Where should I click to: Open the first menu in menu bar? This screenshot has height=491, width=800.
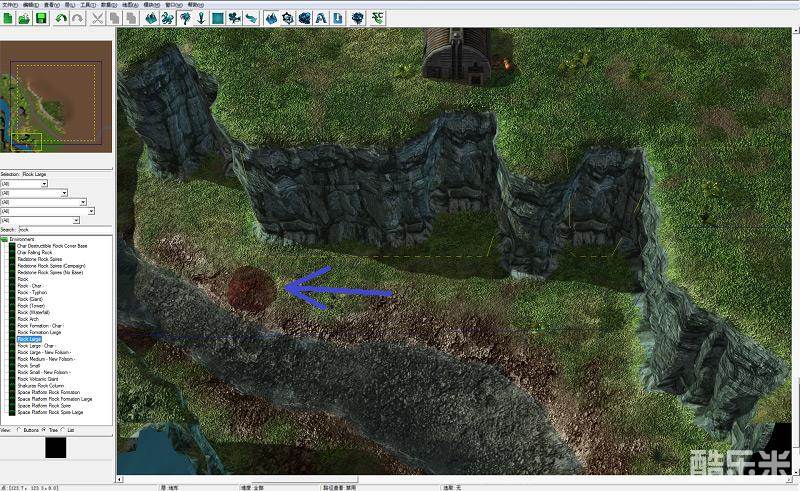pos(10,5)
